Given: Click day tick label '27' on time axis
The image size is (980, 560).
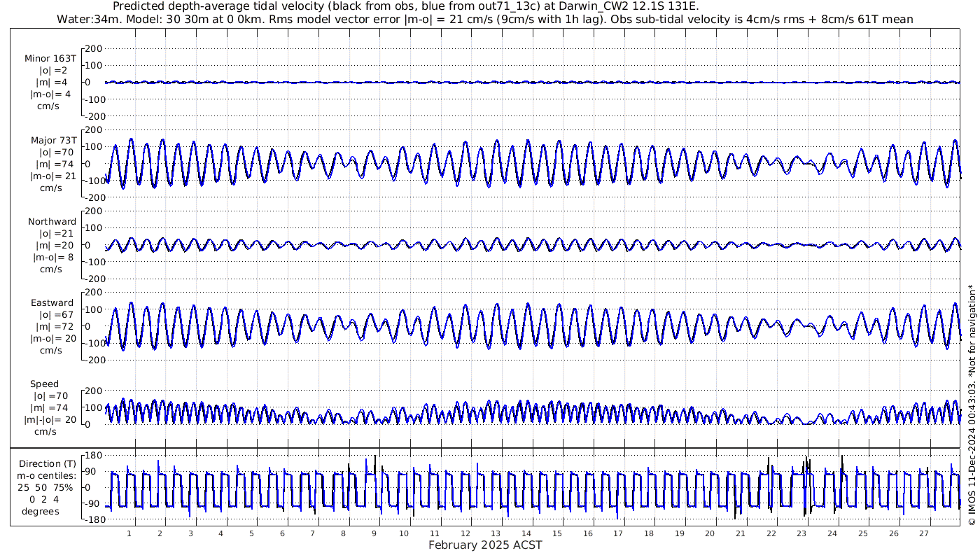Looking at the screenshot, I should pos(923,533).
